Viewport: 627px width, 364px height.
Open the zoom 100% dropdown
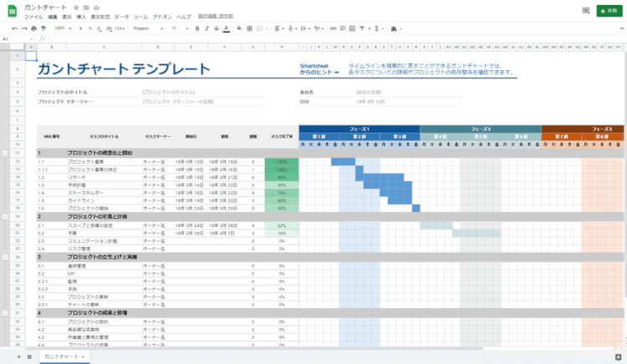click(x=63, y=28)
